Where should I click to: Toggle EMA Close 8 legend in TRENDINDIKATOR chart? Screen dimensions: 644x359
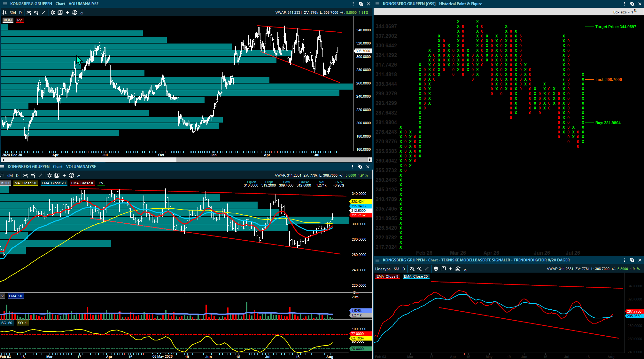(x=387, y=276)
